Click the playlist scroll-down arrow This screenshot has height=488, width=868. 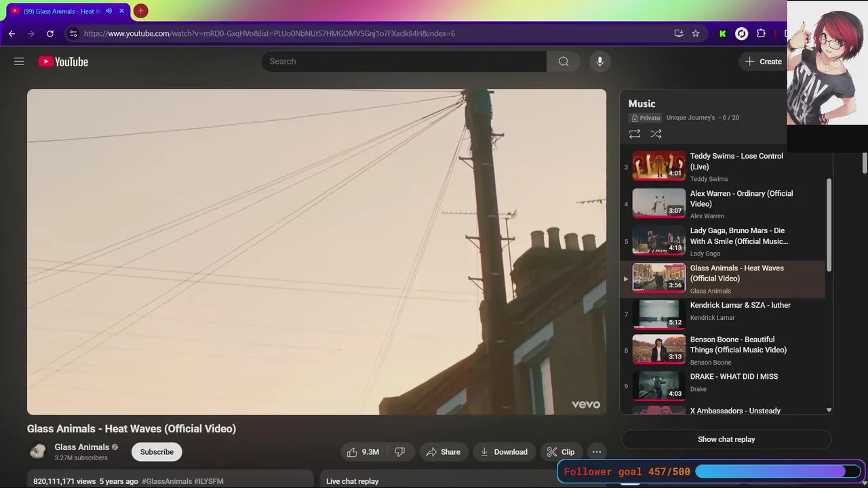(829, 410)
